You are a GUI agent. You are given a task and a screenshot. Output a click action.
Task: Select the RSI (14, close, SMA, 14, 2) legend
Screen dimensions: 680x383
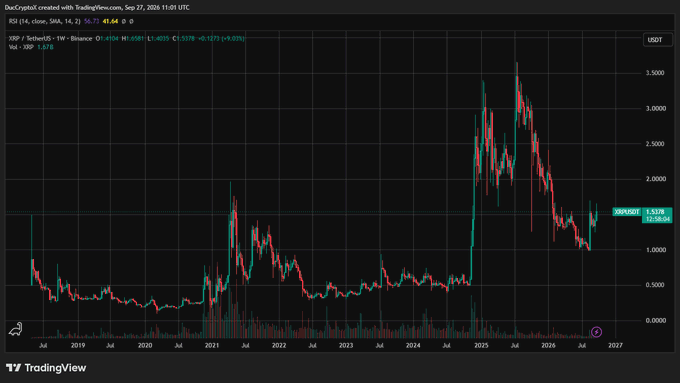click(x=44, y=21)
